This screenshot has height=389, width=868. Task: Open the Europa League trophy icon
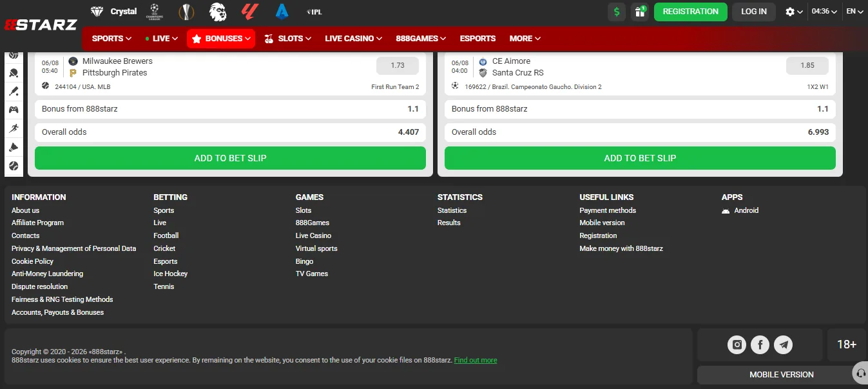tap(186, 11)
